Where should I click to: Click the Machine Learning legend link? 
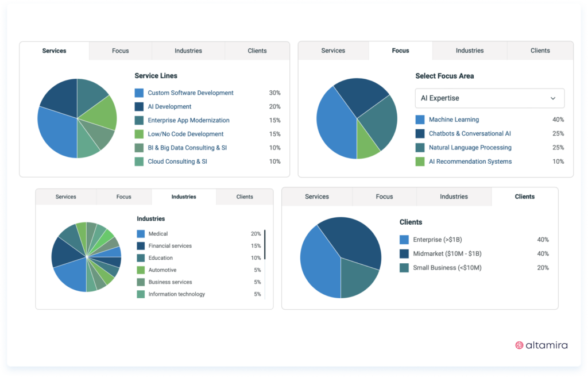coord(454,120)
